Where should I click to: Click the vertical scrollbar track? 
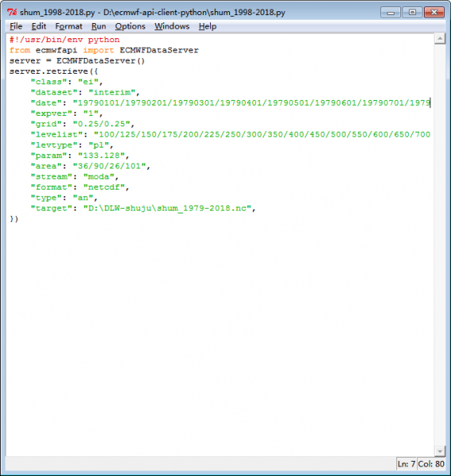point(440,245)
